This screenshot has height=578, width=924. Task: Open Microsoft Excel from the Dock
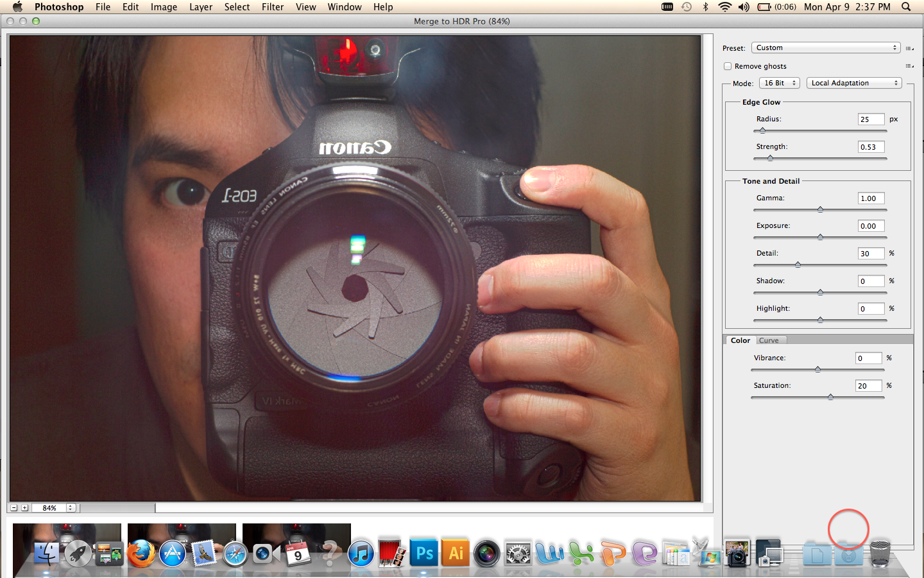(x=581, y=553)
